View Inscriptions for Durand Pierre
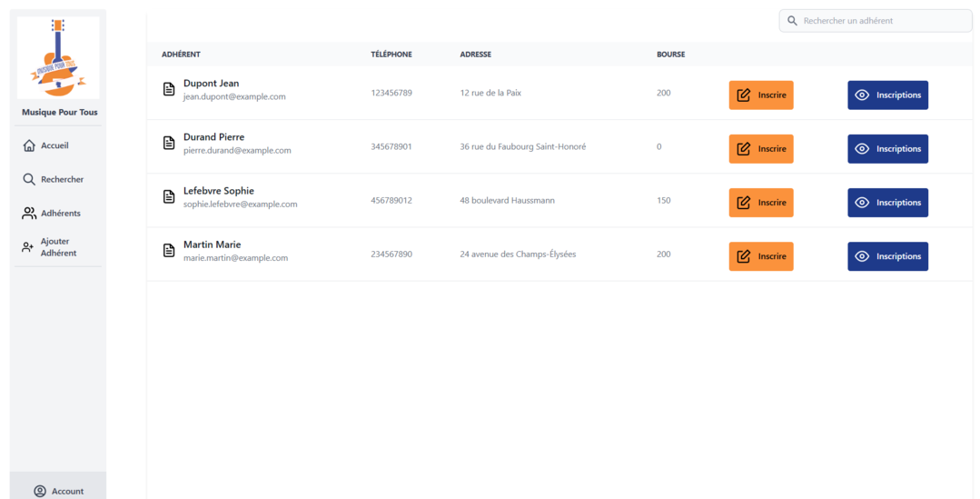Viewport: 980px width, 499px height. (x=887, y=149)
